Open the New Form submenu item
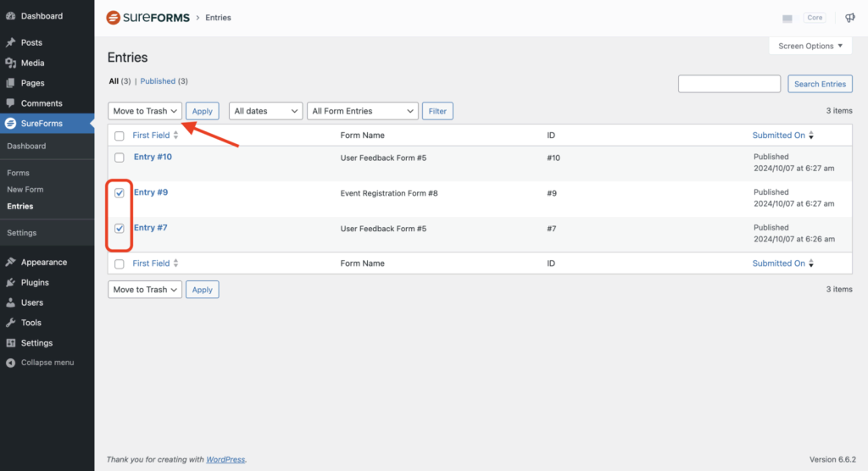 coord(25,190)
